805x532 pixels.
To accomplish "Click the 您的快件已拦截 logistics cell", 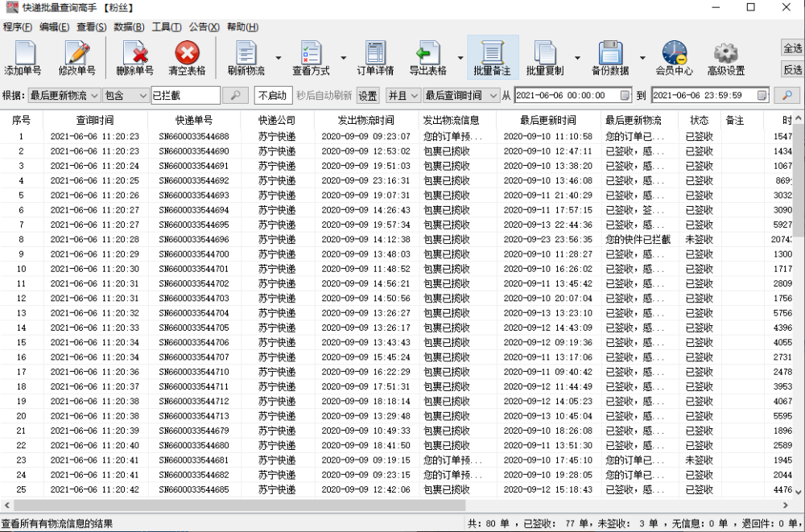I will [x=638, y=239].
